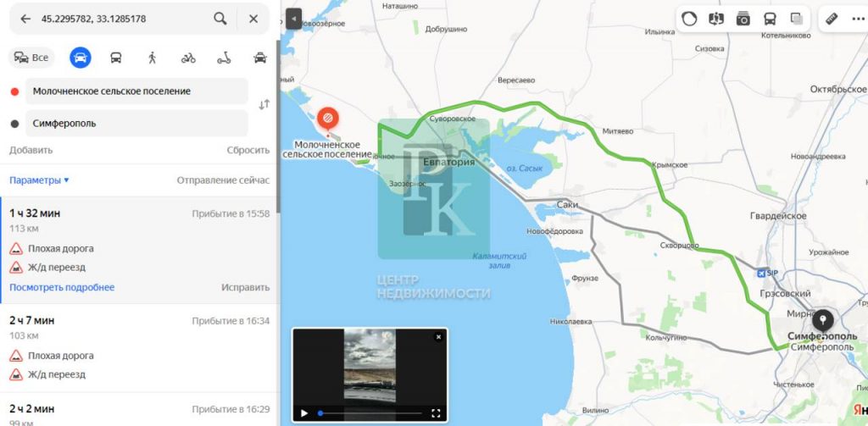
Task: Edit the destination field Симферополь
Action: [x=136, y=124]
